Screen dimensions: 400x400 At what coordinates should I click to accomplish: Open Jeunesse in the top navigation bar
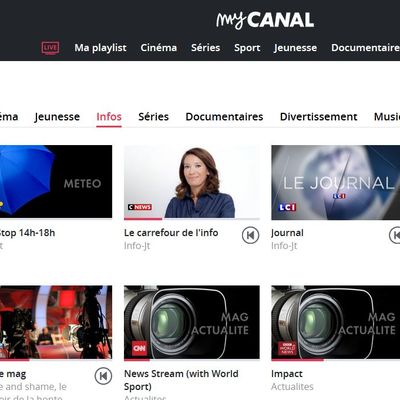pyautogui.click(x=295, y=48)
